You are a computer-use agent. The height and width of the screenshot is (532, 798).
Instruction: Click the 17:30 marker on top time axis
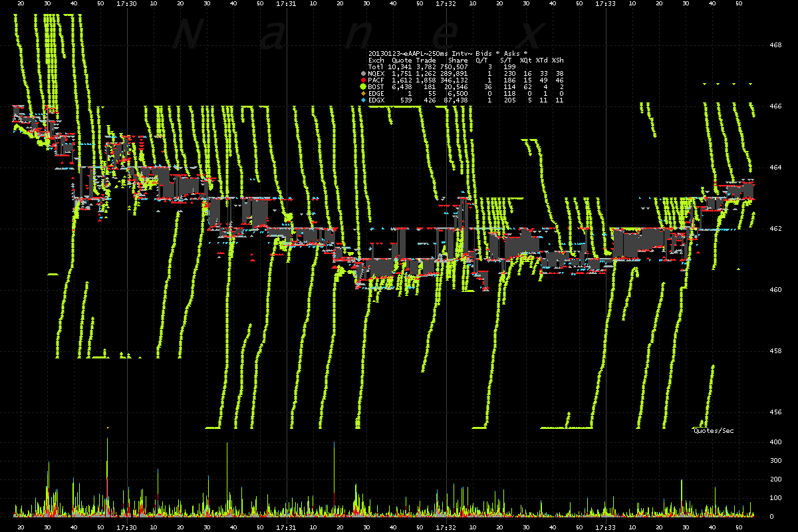[126, 4]
